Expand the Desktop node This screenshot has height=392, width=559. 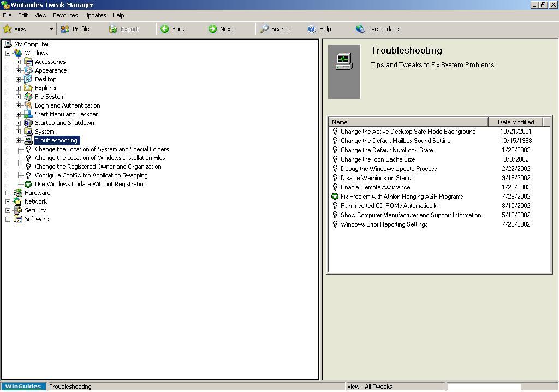pyautogui.click(x=18, y=79)
